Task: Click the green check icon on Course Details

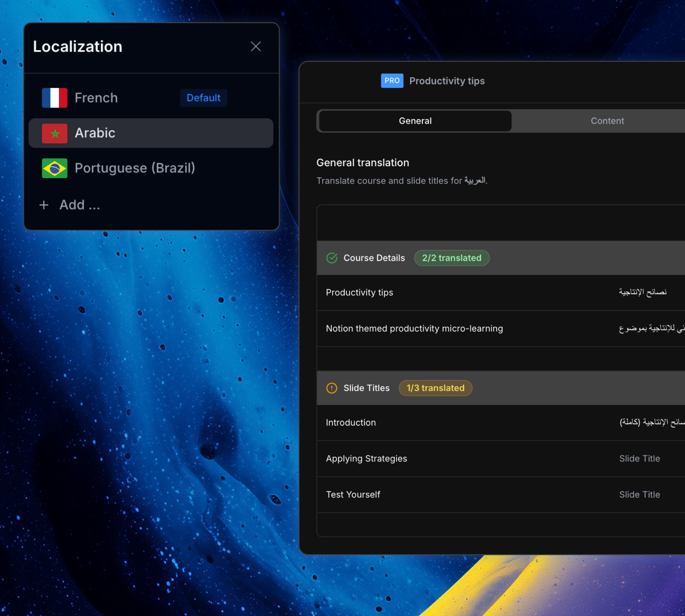Action: coord(332,258)
